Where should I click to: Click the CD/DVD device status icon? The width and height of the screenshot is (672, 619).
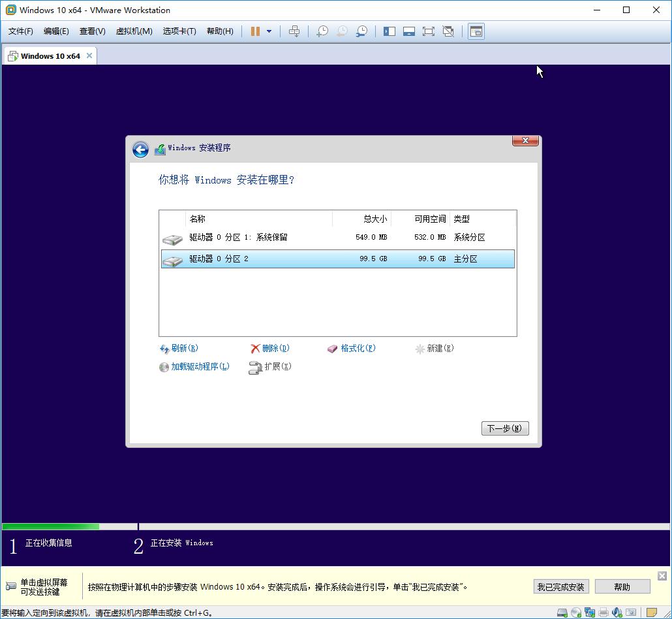point(575,612)
